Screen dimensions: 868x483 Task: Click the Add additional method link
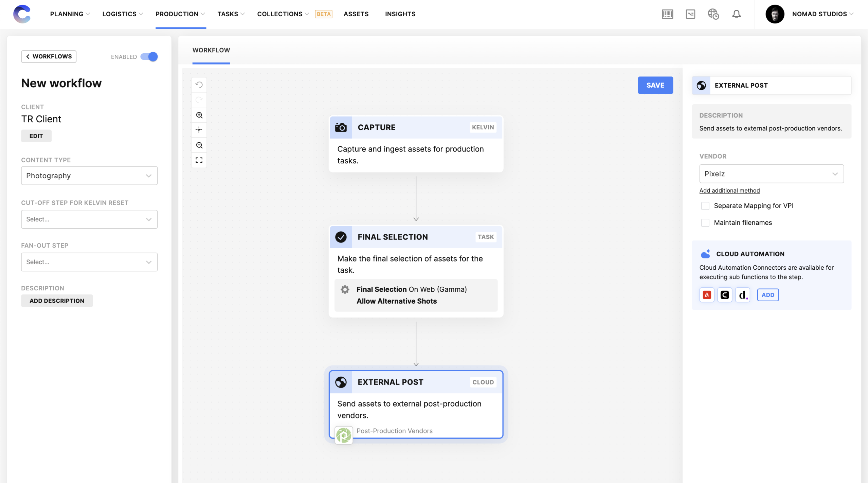point(729,190)
